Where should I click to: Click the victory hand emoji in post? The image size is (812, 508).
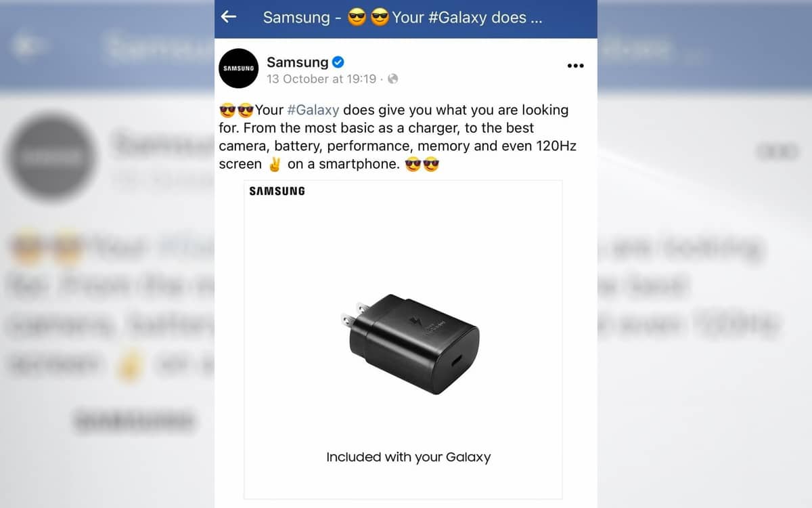(x=274, y=164)
